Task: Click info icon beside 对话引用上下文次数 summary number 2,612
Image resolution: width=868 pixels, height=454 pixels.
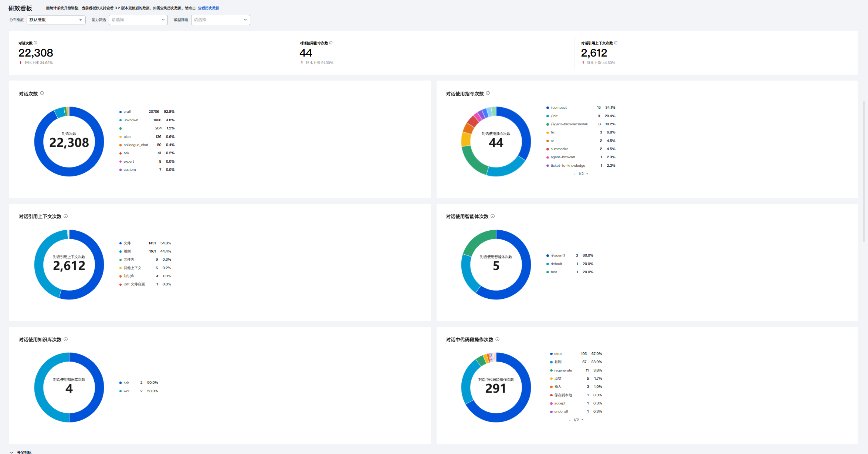Action: pyautogui.click(x=616, y=43)
